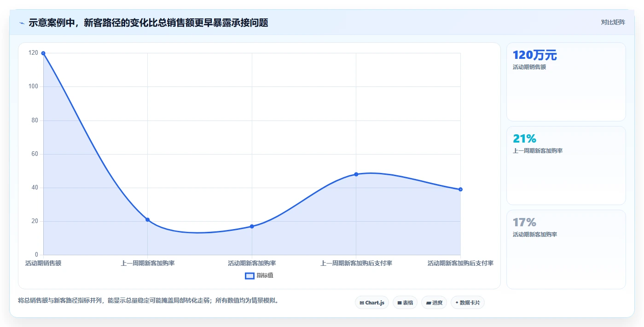Click the 21% value text

point(524,139)
